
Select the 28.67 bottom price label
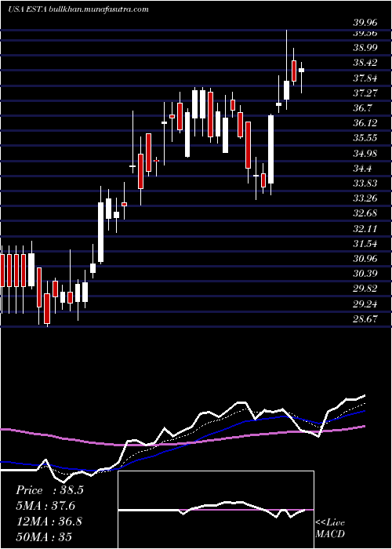[365, 319]
